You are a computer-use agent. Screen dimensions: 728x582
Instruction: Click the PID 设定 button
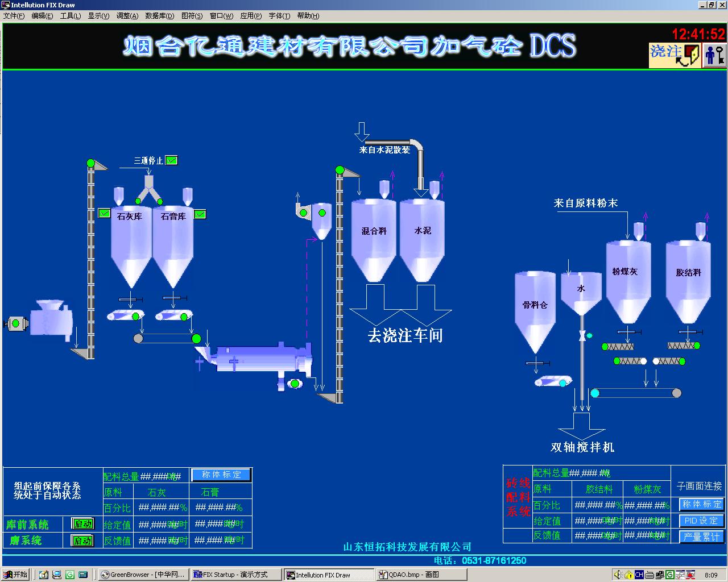coord(701,521)
